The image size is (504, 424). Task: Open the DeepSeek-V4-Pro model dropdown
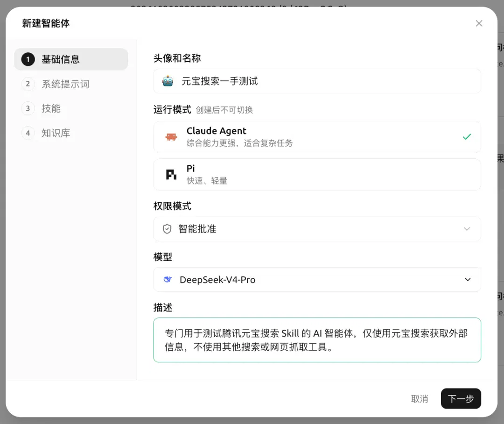tap(317, 280)
